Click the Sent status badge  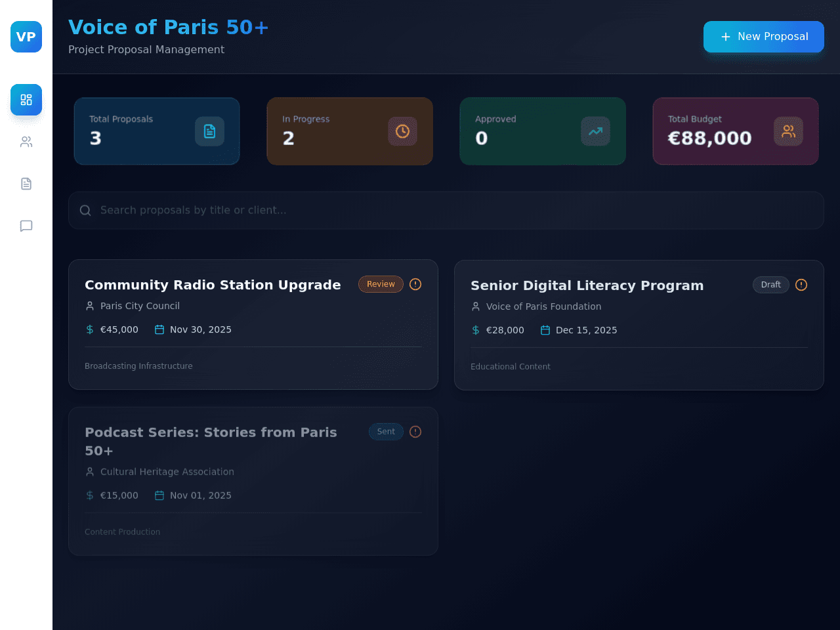coord(386,432)
